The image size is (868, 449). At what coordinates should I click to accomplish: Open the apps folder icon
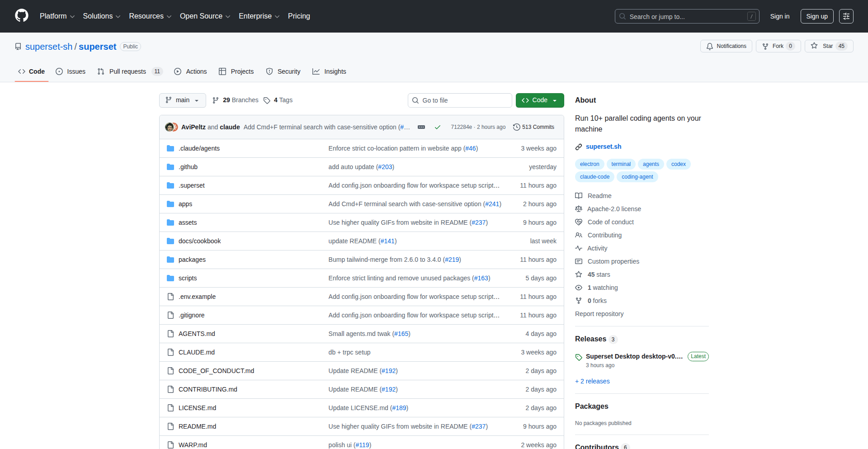(x=170, y=204)
